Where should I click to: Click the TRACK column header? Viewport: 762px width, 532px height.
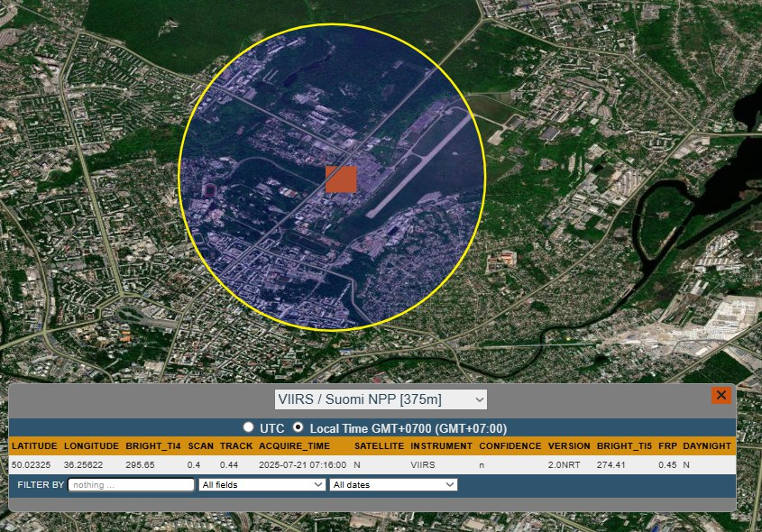coord(236,446)
